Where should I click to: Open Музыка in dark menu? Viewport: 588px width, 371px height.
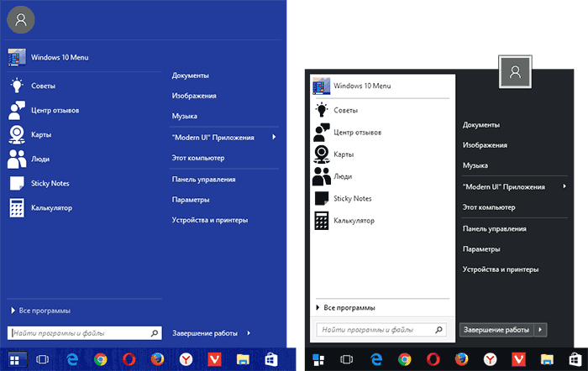click(x=475, y=165)
